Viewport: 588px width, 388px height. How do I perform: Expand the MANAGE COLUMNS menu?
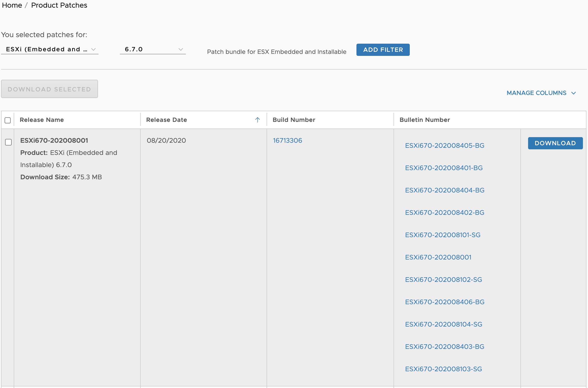tap(536, 93)
